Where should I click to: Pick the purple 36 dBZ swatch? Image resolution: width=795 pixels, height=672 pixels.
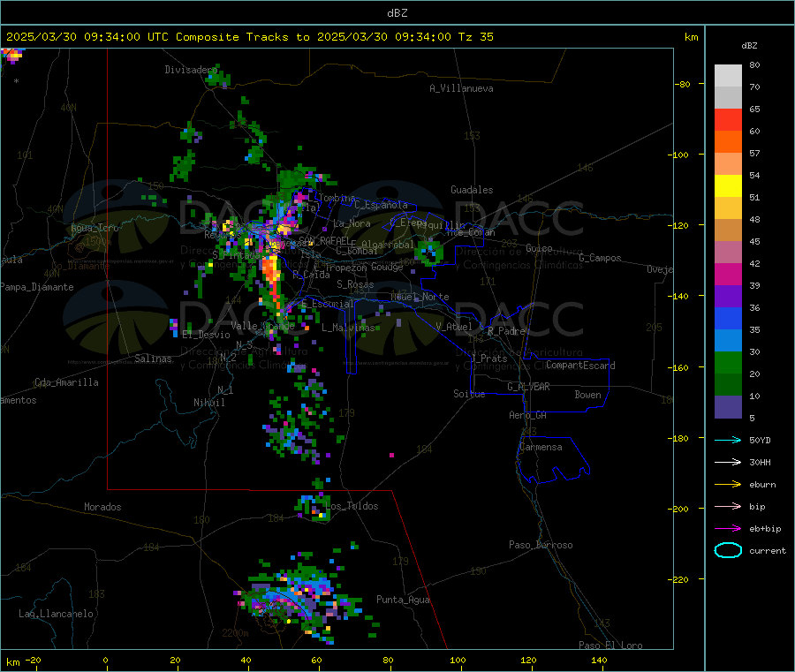728,297
